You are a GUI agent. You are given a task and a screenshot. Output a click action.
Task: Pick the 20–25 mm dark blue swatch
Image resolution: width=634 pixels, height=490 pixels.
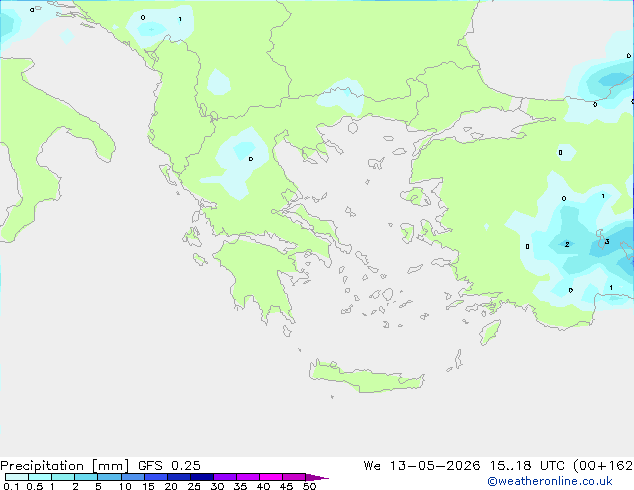[178, 477]
